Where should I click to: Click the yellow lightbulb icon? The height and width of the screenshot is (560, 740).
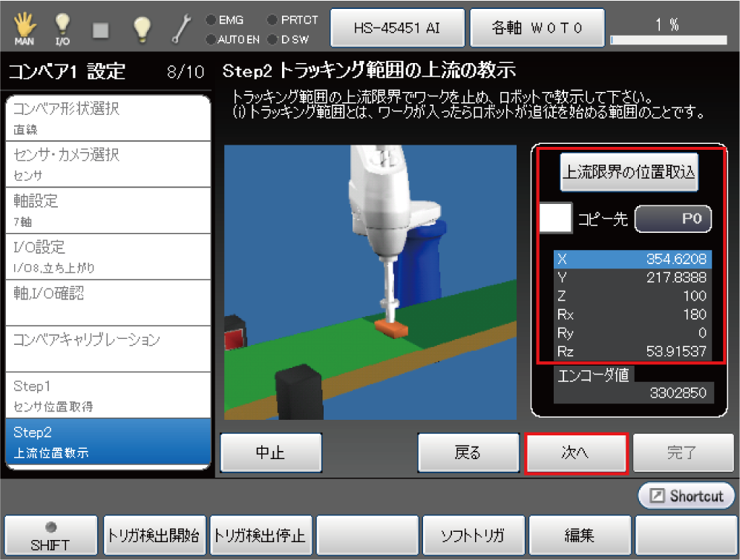141,28
